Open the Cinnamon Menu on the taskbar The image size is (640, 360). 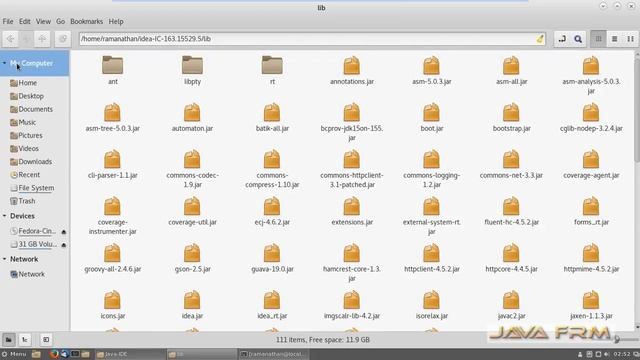click(14, 354)
